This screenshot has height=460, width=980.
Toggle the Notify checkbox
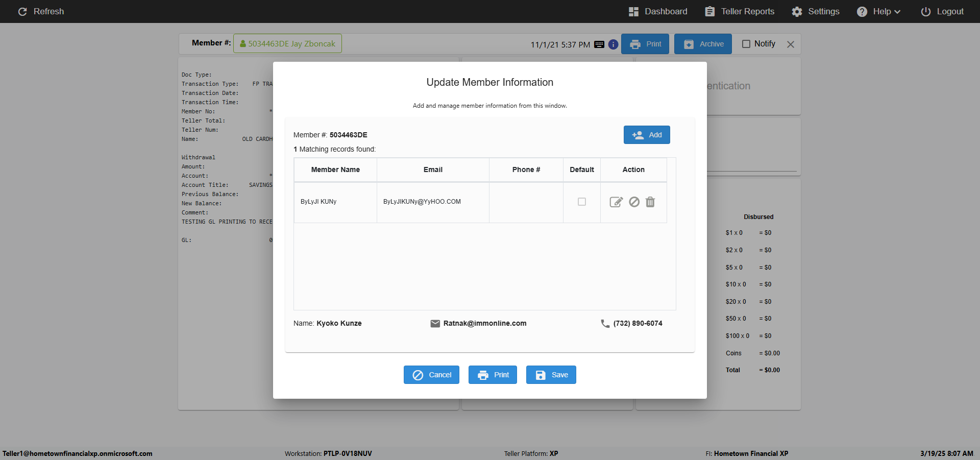746,44
